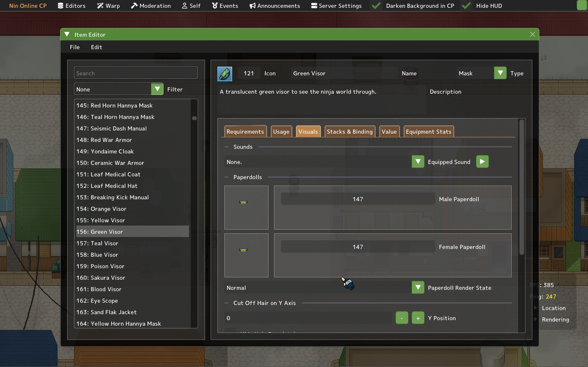Expand the Filter dropdown
Image resolution: width=588 pixels, height=367 pixels.
[x=157, y=89]
